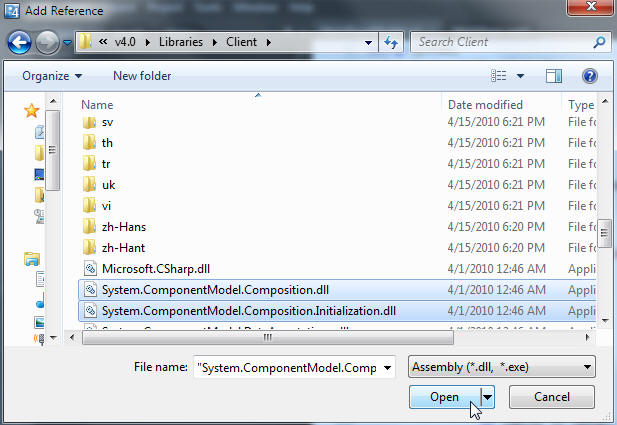Sort files by Date modified column
This screenshot has height=425, width=617.
(485, 105)
